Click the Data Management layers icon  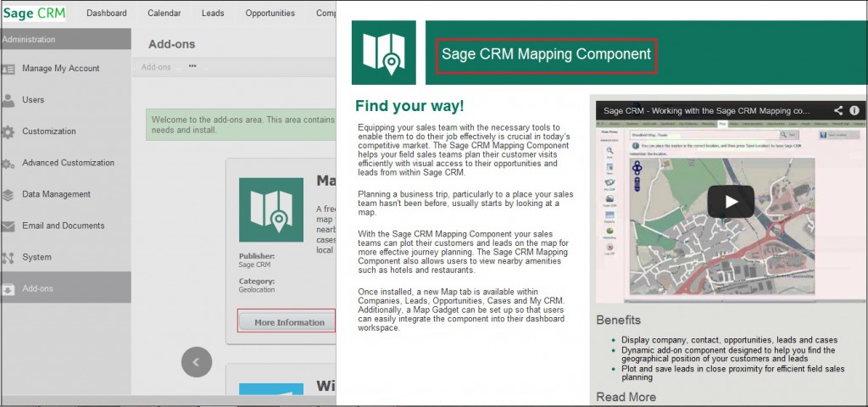click(x=8, y=195)
